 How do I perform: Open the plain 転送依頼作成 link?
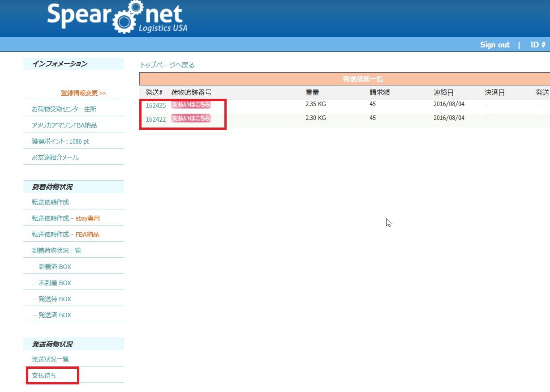(x=50, y=202)
